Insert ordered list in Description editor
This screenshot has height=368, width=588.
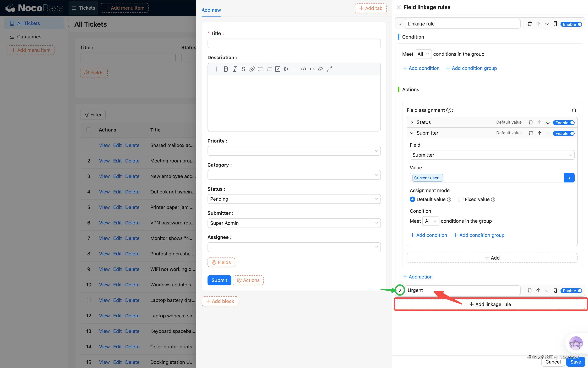[x=269, y=69]
